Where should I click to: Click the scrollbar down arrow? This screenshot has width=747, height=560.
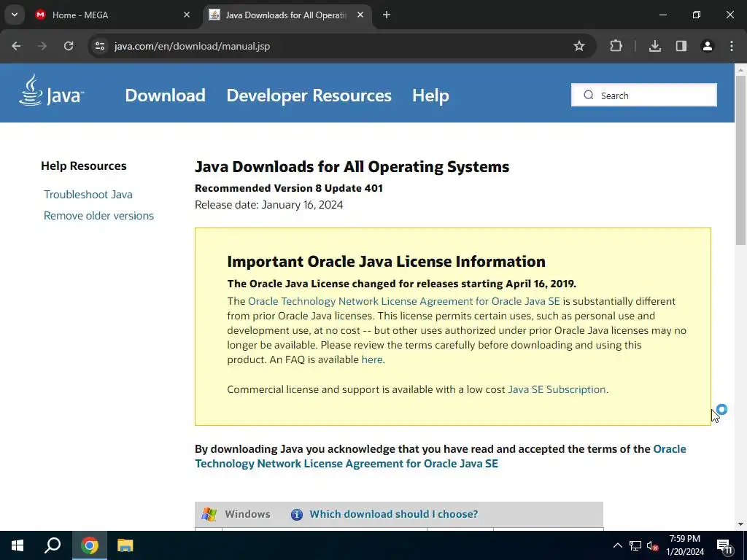[740, 524]
